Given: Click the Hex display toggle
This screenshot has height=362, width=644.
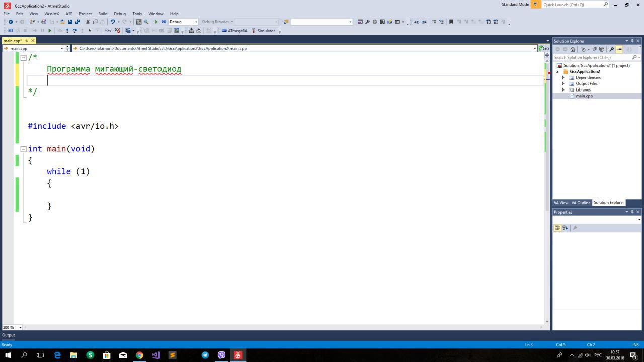Looking at the screenshot, I should coord(108,31).
